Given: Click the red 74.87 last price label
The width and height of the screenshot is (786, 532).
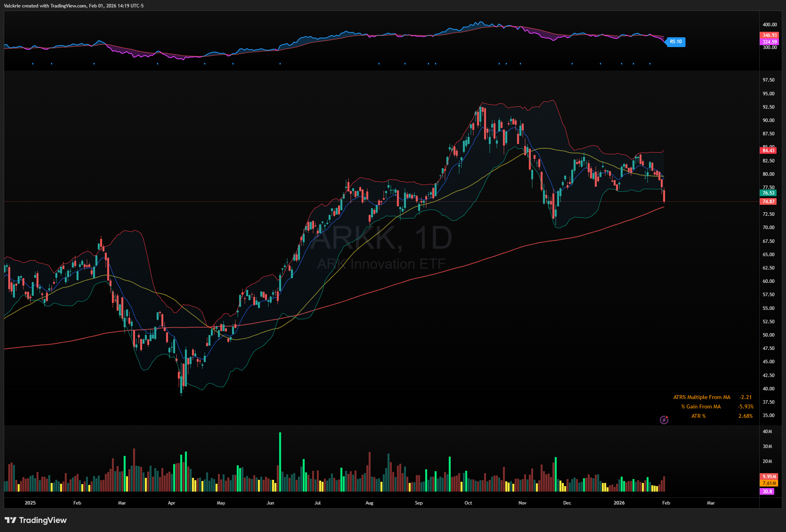Looking at the screenshot, I should [x=768, y=202].
